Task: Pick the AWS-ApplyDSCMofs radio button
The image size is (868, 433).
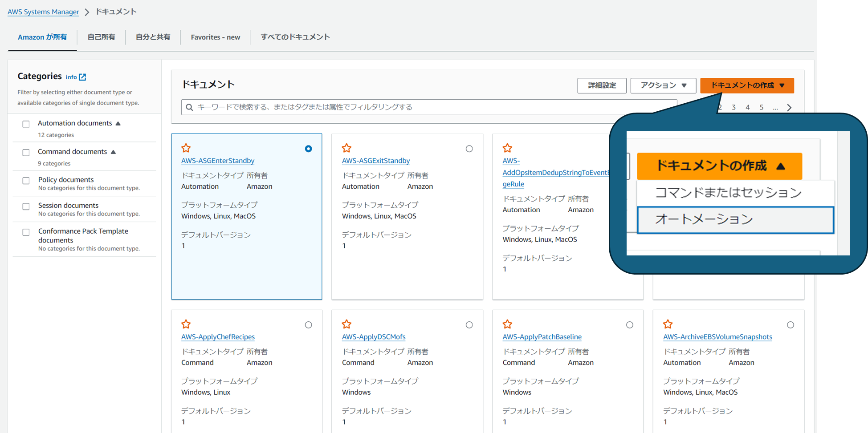Action: coord(469,325)
